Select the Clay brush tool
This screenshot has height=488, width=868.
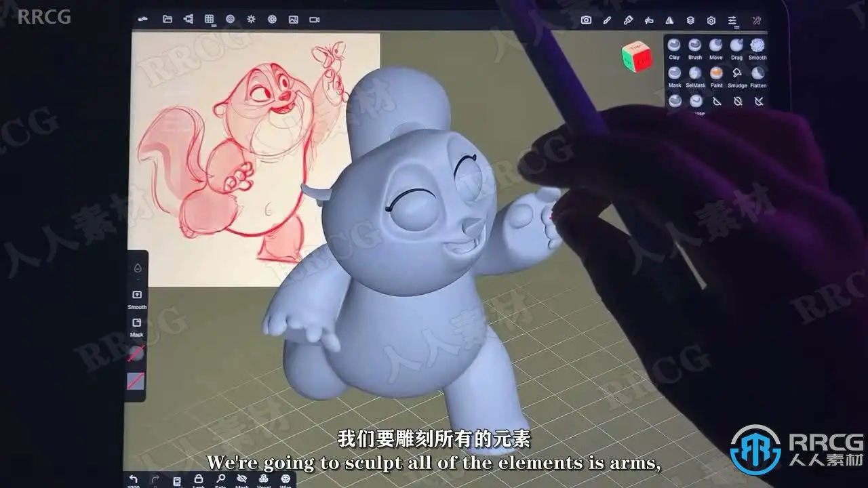[x=674, y=49]
